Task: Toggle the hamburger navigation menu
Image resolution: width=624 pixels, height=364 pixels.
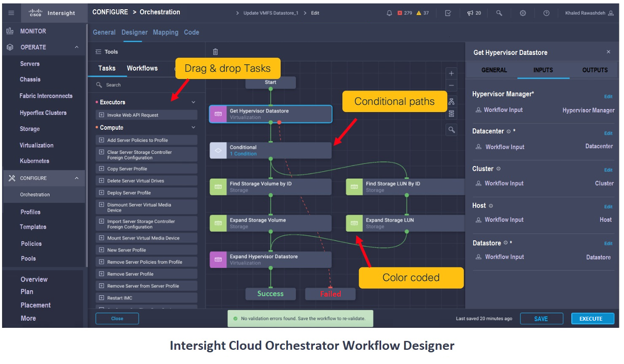Action: (x=11, y=13)
